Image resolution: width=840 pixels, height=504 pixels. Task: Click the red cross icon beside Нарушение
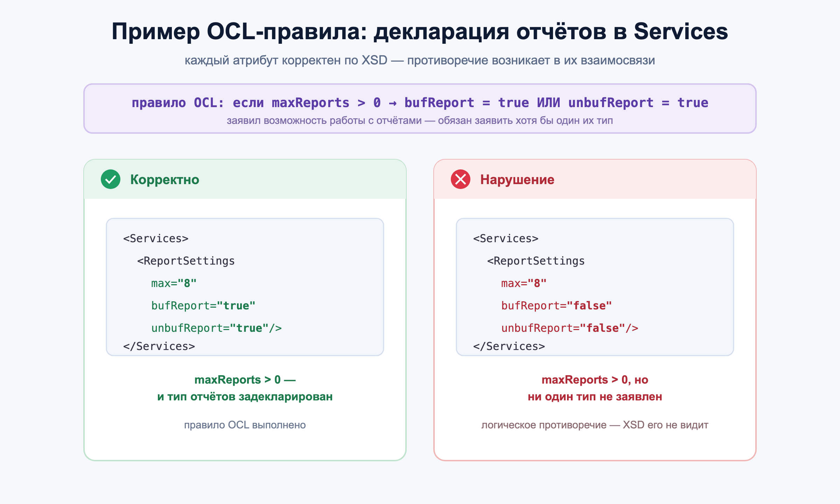point(461,179)
